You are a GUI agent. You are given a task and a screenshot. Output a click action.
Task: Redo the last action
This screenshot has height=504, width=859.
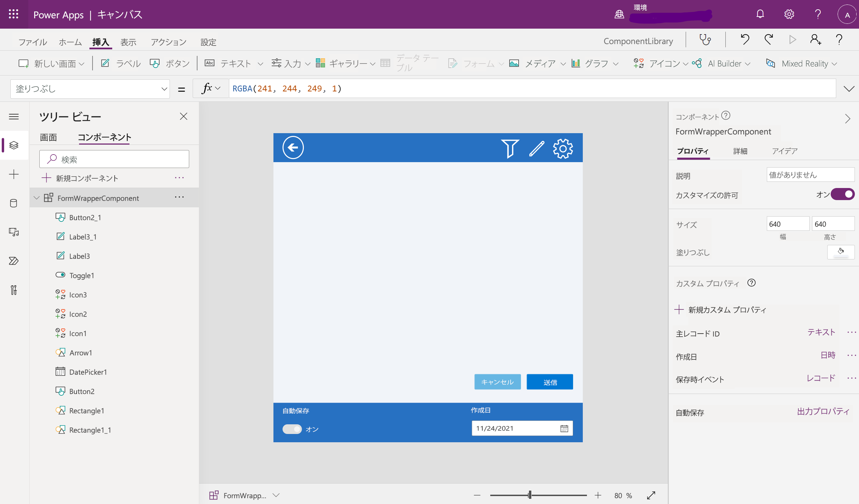click(x=769, y=40)
